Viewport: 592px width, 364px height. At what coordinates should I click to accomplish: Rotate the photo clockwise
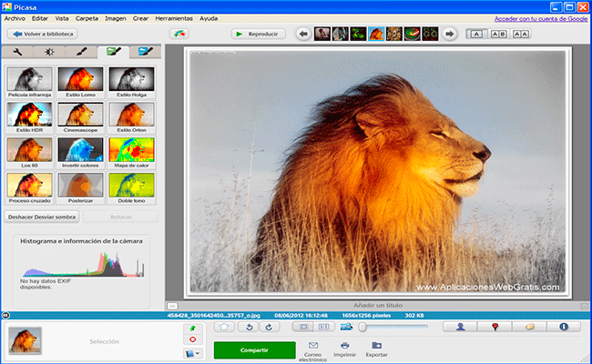tap(269, 327)
